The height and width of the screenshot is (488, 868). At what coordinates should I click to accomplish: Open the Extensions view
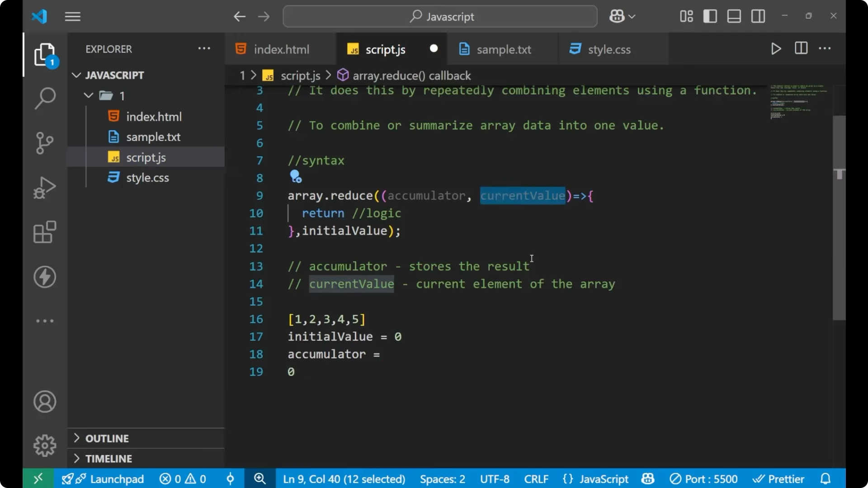pyautogui.click(x=44, y=232)
